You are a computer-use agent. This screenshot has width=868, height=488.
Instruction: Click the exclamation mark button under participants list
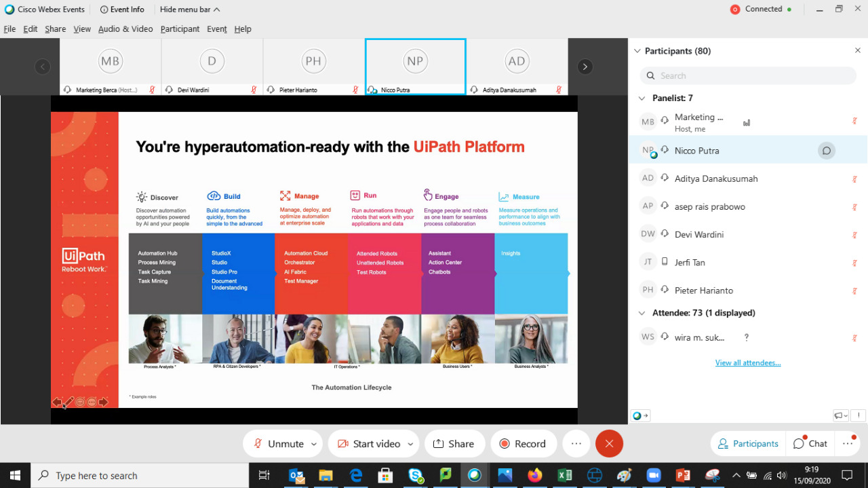pos(858,415)
